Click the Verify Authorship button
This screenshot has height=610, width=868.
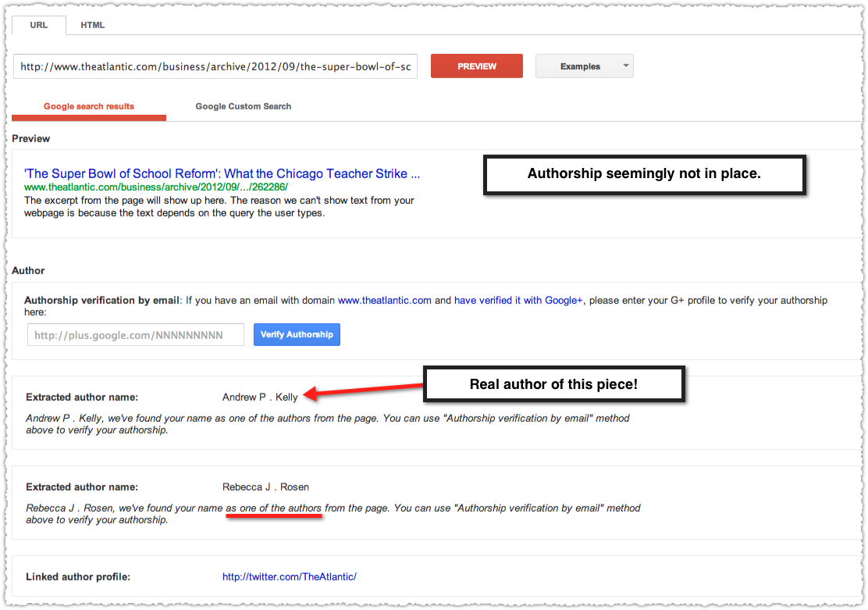point(297,334)
